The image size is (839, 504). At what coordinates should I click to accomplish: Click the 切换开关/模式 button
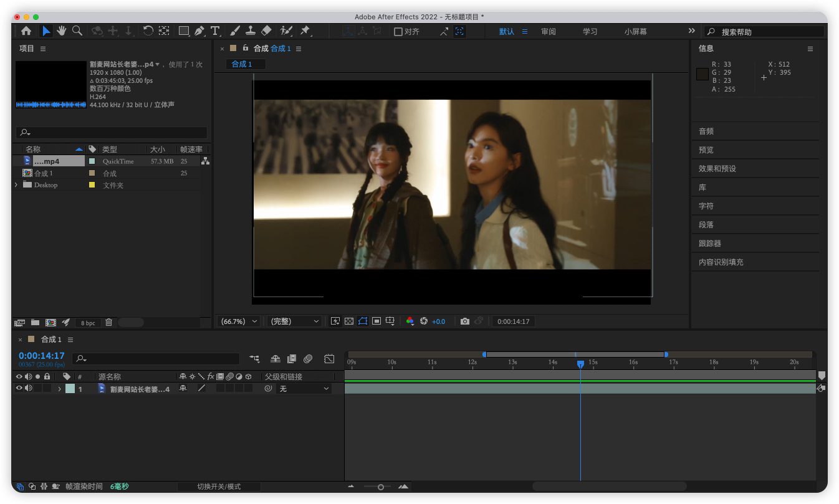(219, 487)
